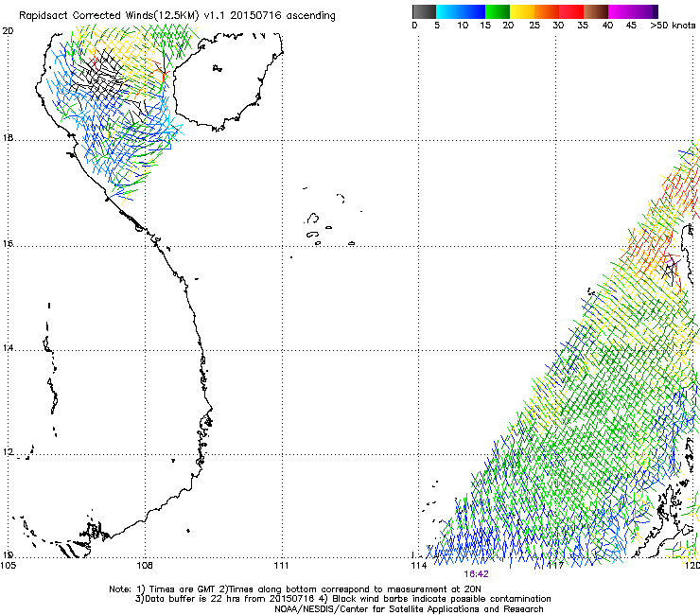The height and width of the screenshot is (615, 700).
Task: Click the purple '16:42' pass time label
Action: (476, 574)
